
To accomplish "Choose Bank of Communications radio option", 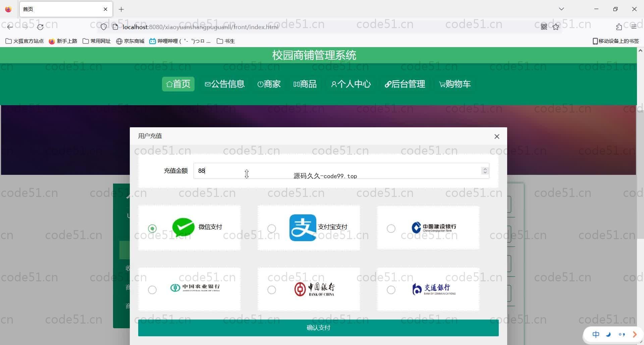I will click(x=391, y=290).
